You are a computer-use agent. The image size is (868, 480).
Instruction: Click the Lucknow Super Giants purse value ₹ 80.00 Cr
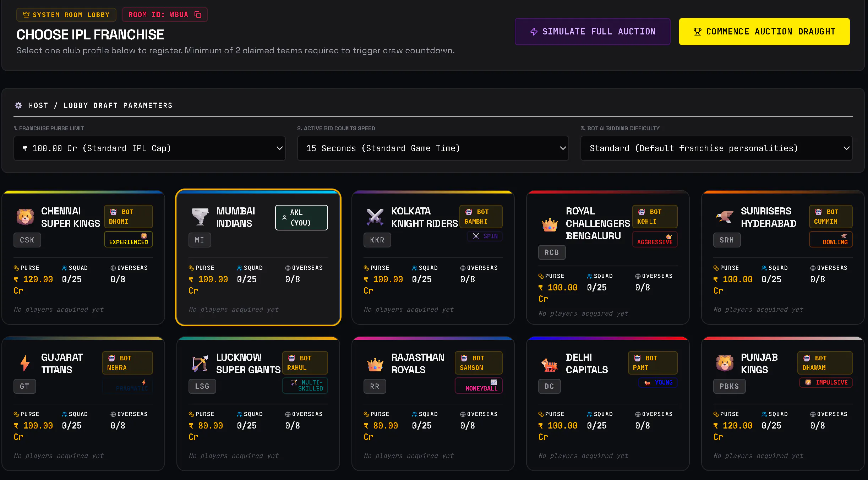click(206, 431)
